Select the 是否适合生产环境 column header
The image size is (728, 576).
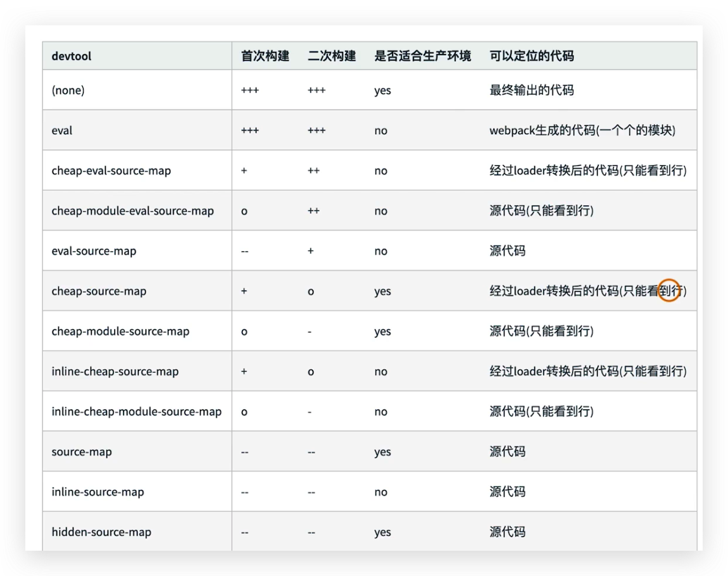click(x=423, y=56)
